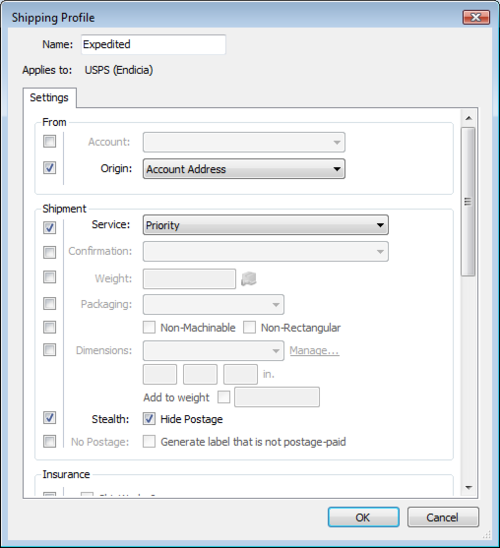Click the scrollbar up arrow
Viewport: 500px width, 548px height.
coord(469,118)
